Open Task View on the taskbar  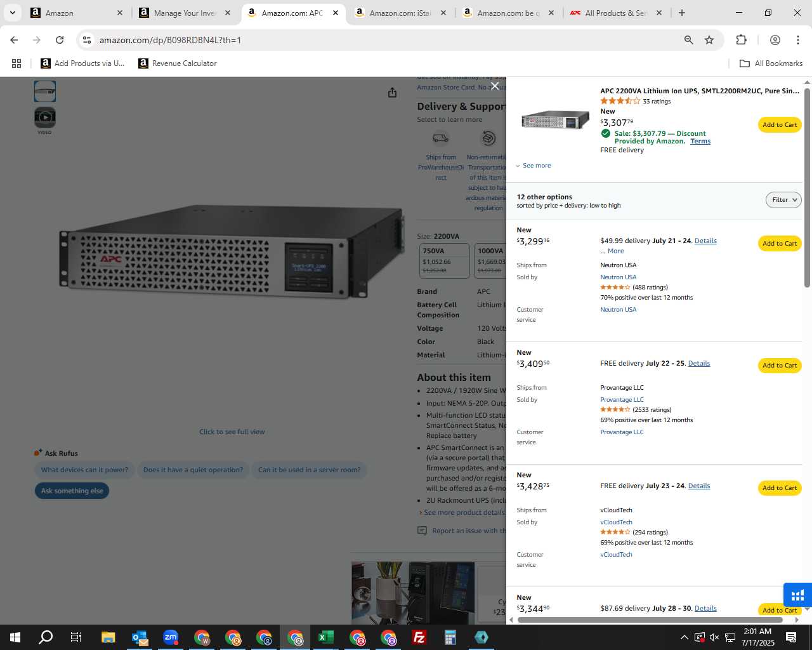point(75,637)
